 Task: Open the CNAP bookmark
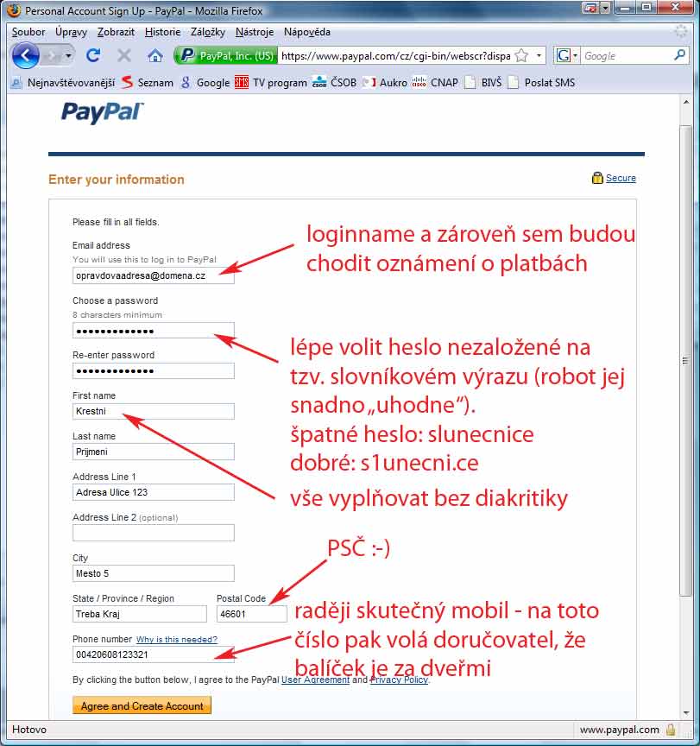point(435,82)
